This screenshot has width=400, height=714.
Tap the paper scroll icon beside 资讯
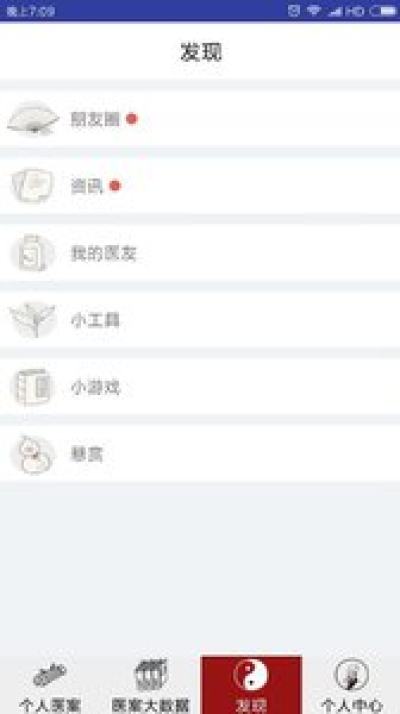(x=33, y=185)
